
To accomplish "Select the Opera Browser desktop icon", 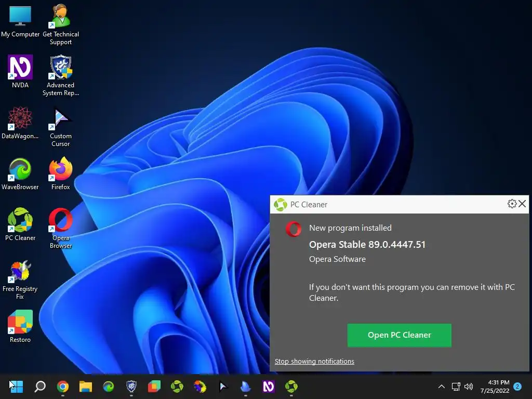I will point(60,229).
